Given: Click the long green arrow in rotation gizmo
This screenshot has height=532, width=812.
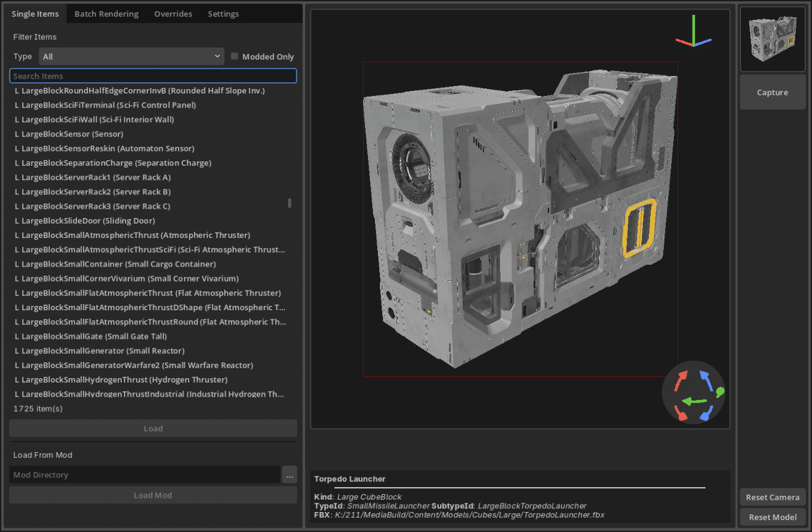Looking at the screenshot, I should [694, 401].
